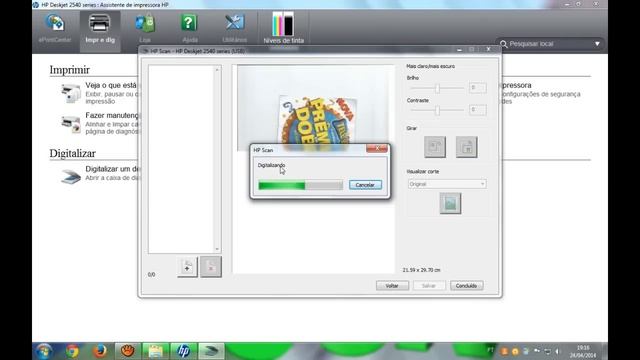This screenshot has height=360, width=640.
Task: Click the Concluído button
Action: point(467,286)
